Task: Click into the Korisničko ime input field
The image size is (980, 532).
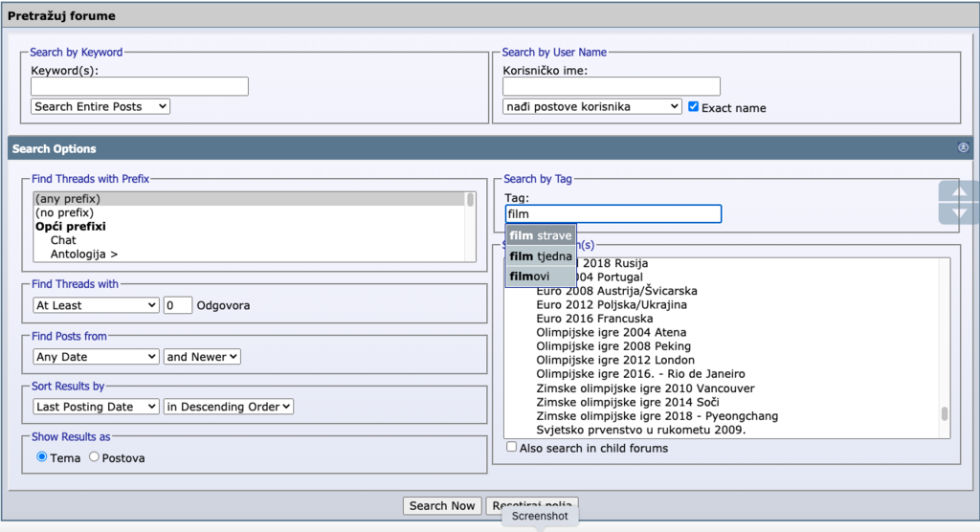Action: pyautogui.click(x=612, y=86)
